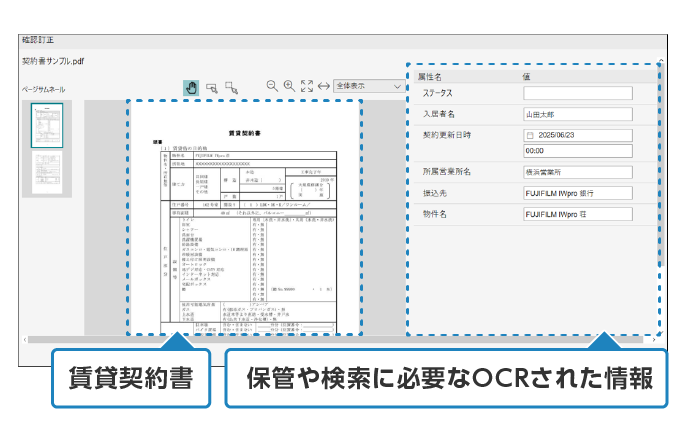This screenshot has height=431, width=686.
Task: Click the ステータス attribute label
Action: coord(438,93)
